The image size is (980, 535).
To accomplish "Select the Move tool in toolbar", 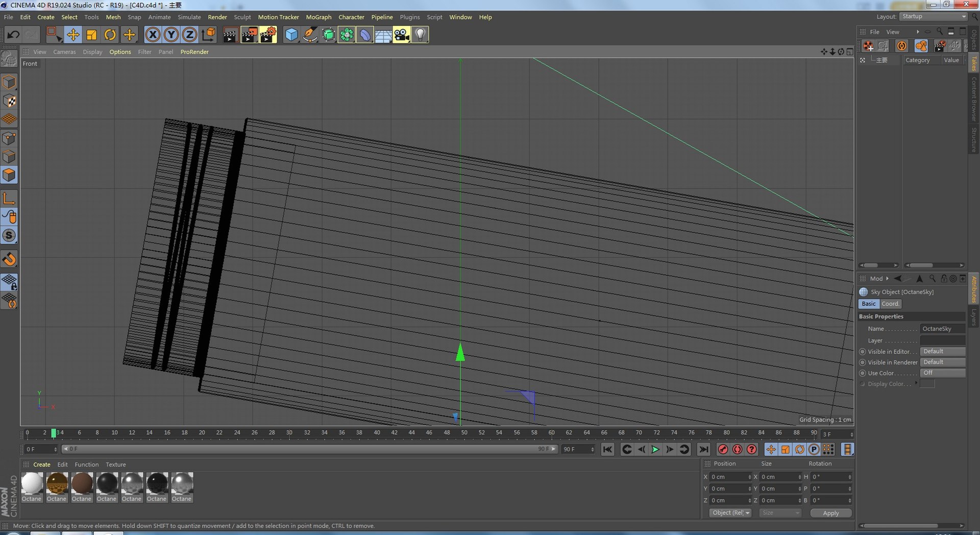I will click(x=73, y=35).
